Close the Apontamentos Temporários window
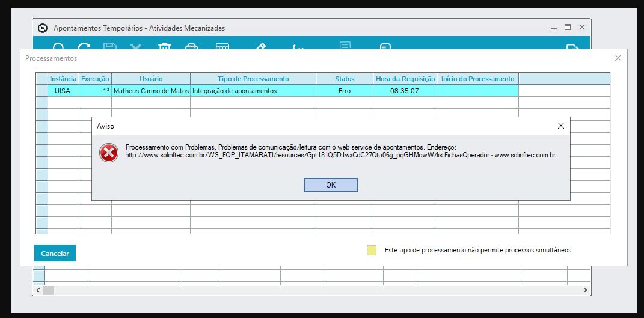This screenshot has width=644, height=318. [x=581, y=28]
